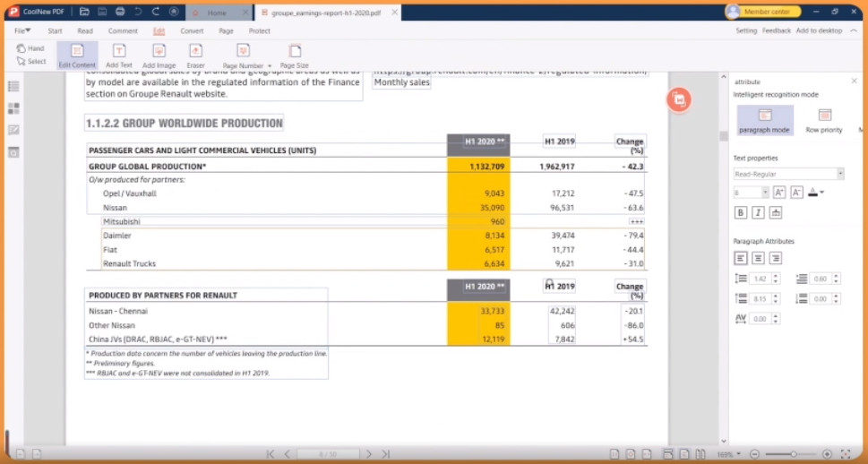The image size is (868, 464).
Task: Open the Start ribbon tab
Action: 55,31
